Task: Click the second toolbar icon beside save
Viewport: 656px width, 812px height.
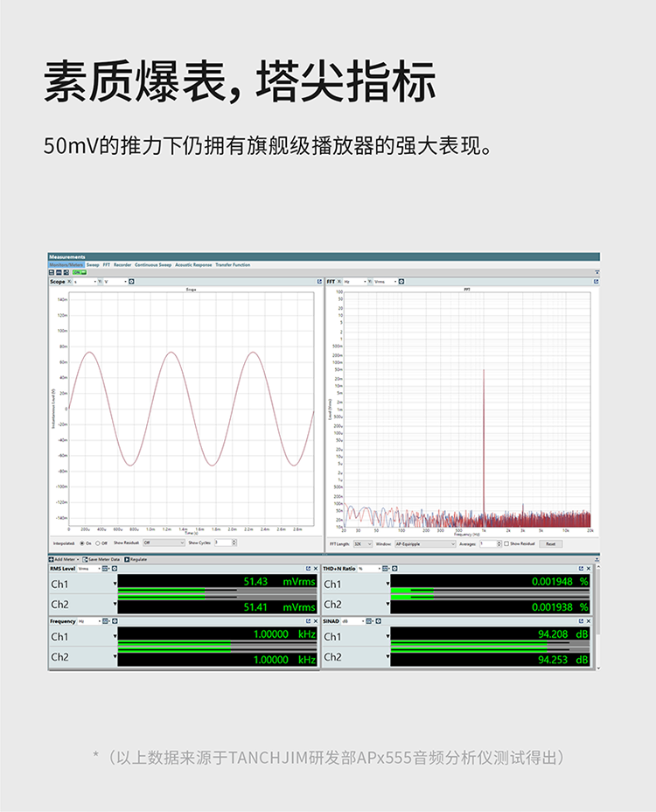Action: (x=59, y=272)
